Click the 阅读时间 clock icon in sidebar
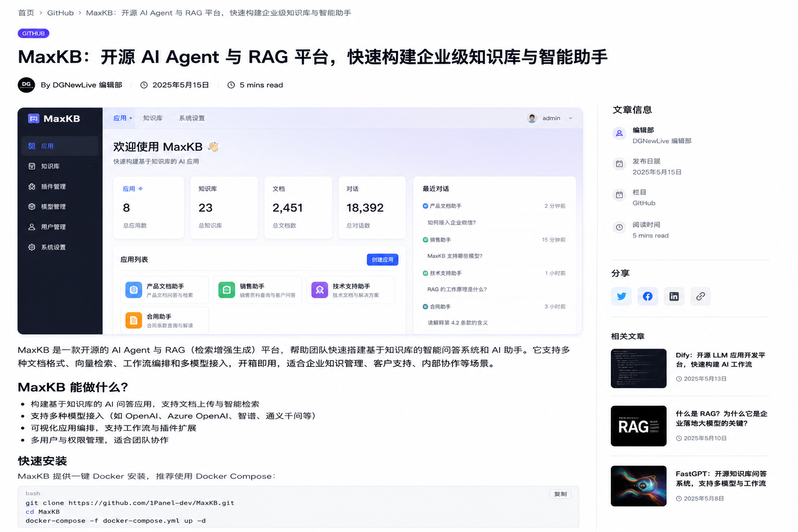 (619, 228)
